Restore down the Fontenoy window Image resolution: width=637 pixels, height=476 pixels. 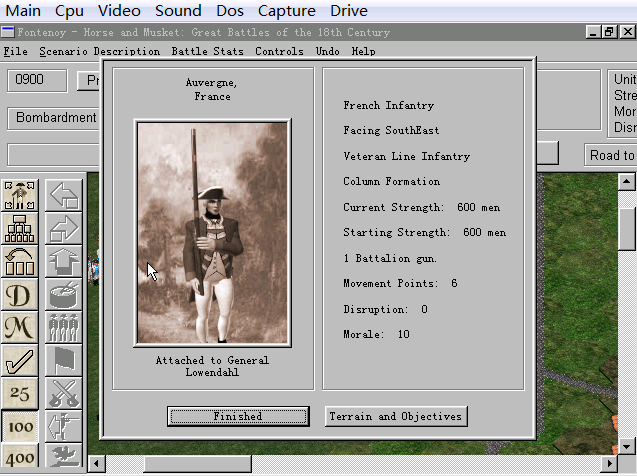tap(609, 32)
